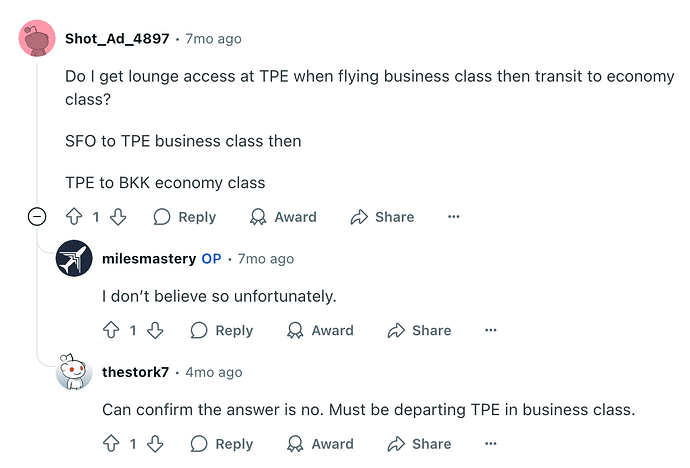Image resolution: width=690 pixels, height=468 pixels.
Task: Give an Award to Shot_Ad_4897's comment
Action: point(283,217)
